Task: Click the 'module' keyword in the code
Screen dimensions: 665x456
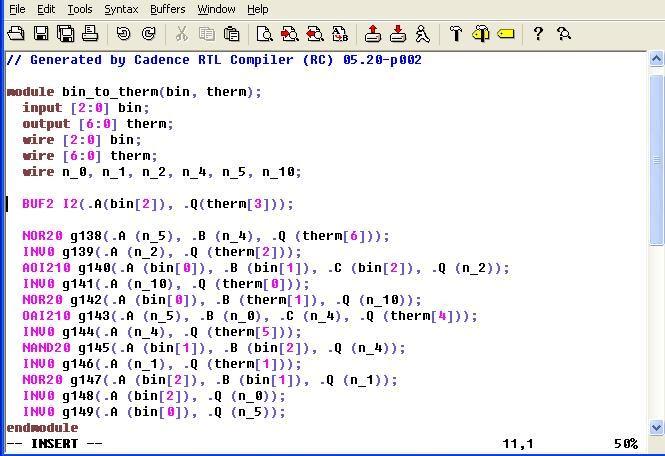Action: 31,92
